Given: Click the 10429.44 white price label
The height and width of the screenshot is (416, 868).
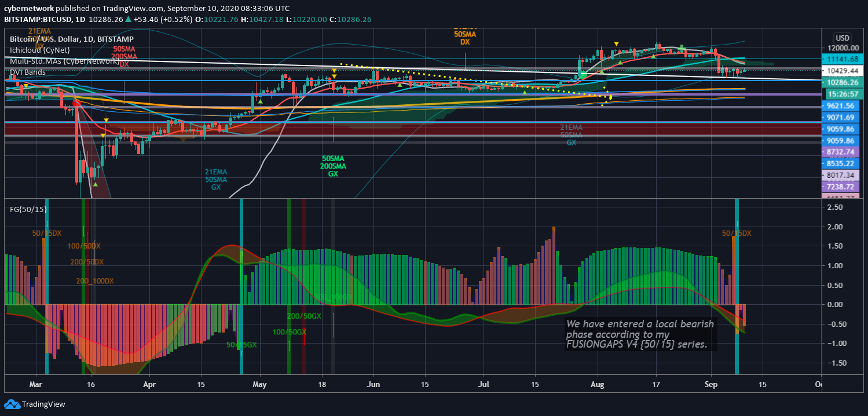Looking at the screenshot, I should click(x=842, y=70).
